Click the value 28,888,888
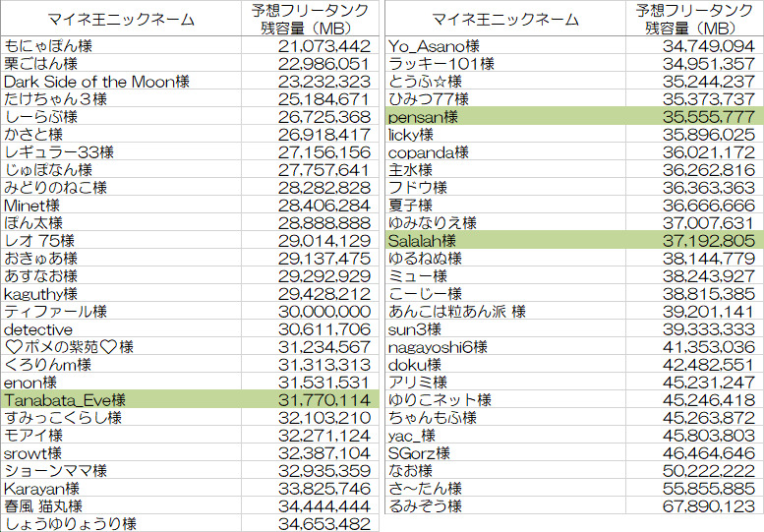This screenshot has height=532, width=764. [324, 223]
